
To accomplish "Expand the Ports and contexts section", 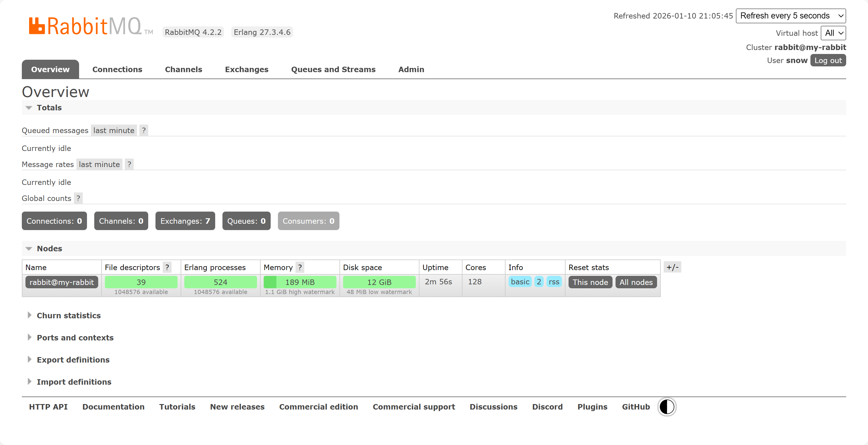I will [75, 338].
